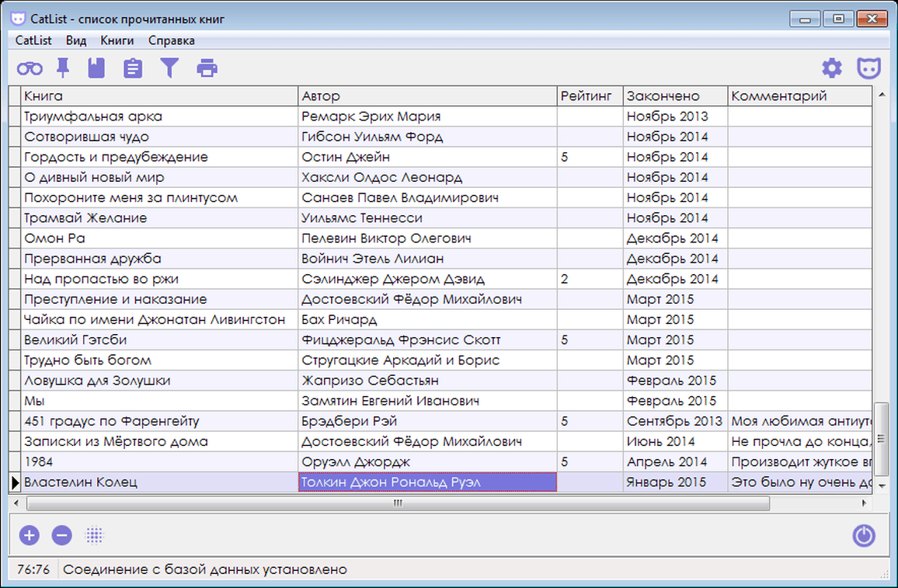
Task: Sort by the Закончено column header
Action: 675,96
